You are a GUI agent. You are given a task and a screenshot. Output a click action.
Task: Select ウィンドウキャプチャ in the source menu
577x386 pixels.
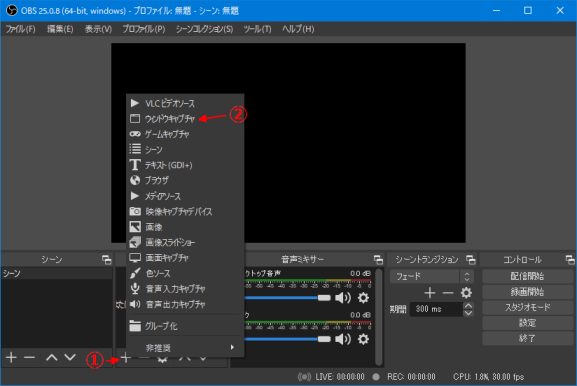point(185,119)
